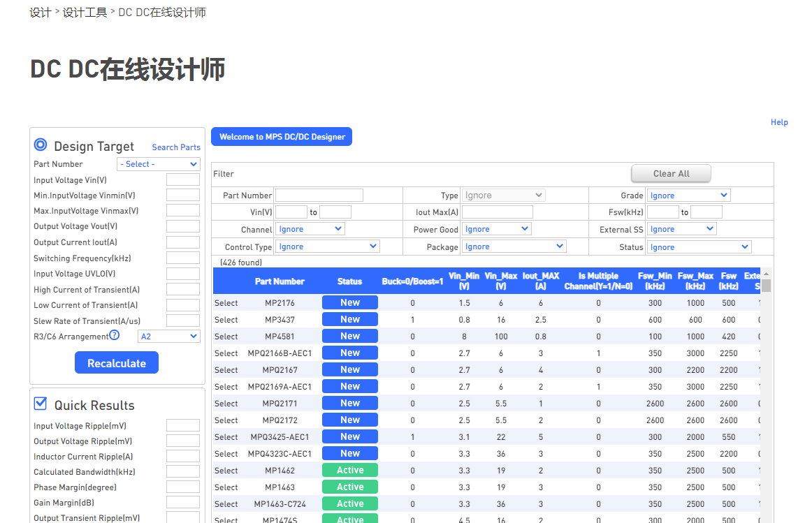The height and width of the screenshot is (523, 812).
Task: Select the MP4581 part row
Action: 226,337
